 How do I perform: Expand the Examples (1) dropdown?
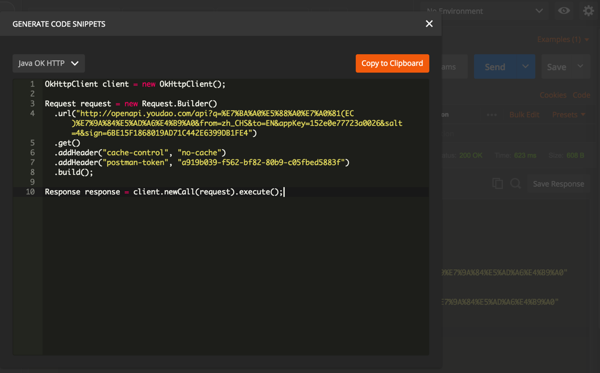[563, 39]
